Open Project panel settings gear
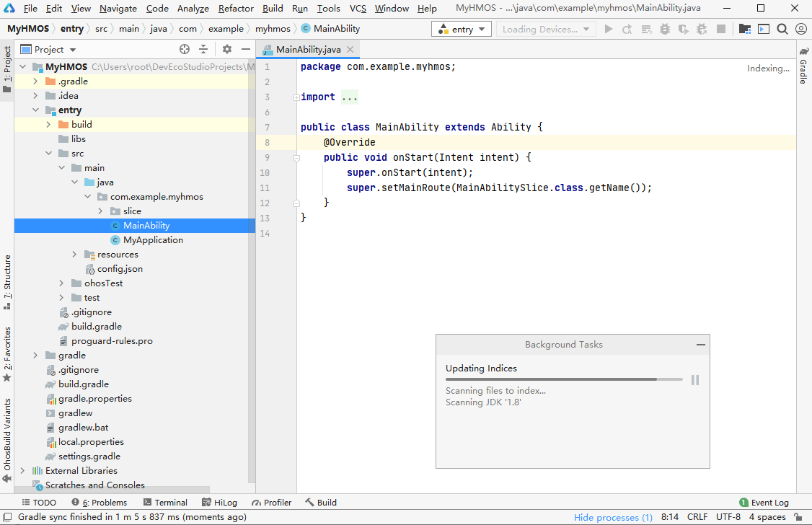Viewport: 812px width, 525px height. click(x=226, y=49)
